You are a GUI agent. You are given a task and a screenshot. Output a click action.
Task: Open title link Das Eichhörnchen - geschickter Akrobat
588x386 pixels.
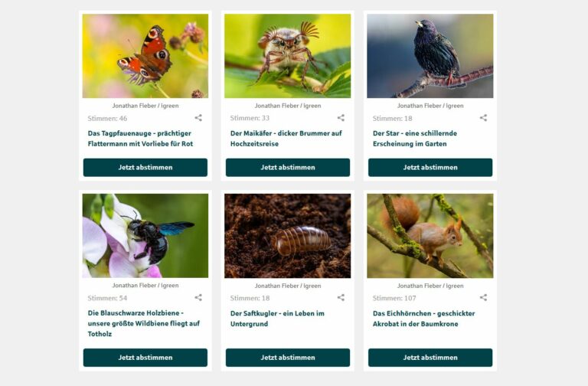coord(423,319)
